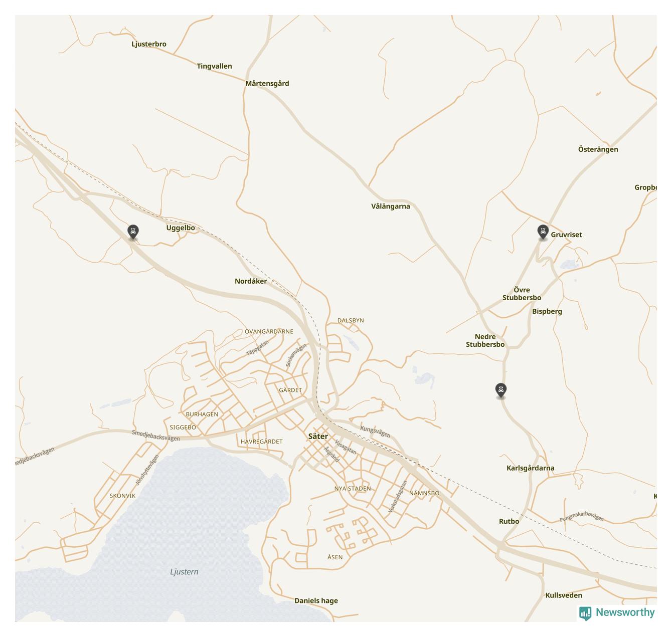Click the car marker near Uggelbo
This screenshot has width=672, height=637.
(x=133, y=232)
